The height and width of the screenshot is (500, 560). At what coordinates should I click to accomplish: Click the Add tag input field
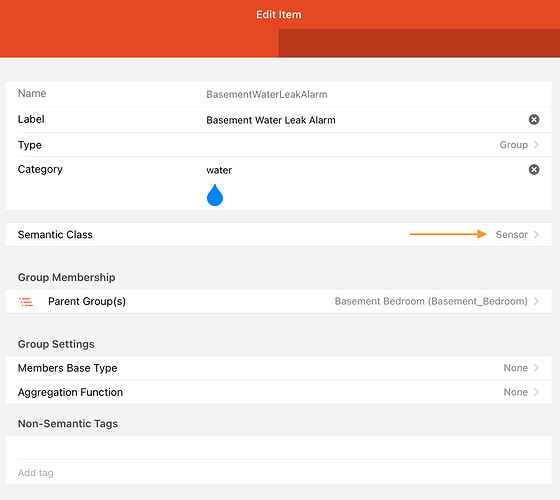279,472
